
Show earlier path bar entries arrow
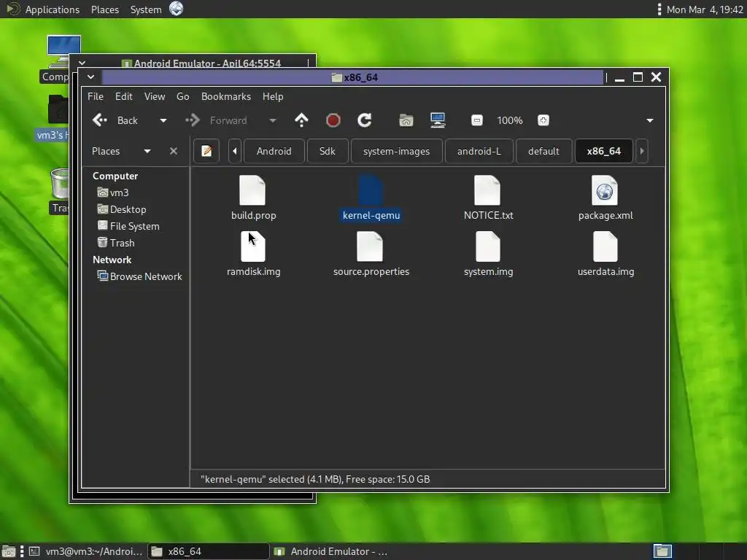tap(235, 151)
